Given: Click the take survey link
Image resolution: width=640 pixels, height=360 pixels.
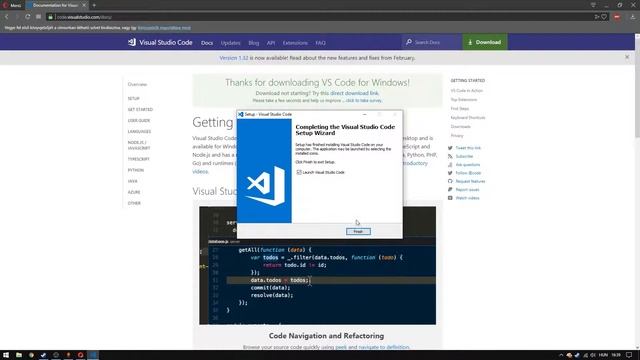Looking at the screenshot, I should click(364, 100).
